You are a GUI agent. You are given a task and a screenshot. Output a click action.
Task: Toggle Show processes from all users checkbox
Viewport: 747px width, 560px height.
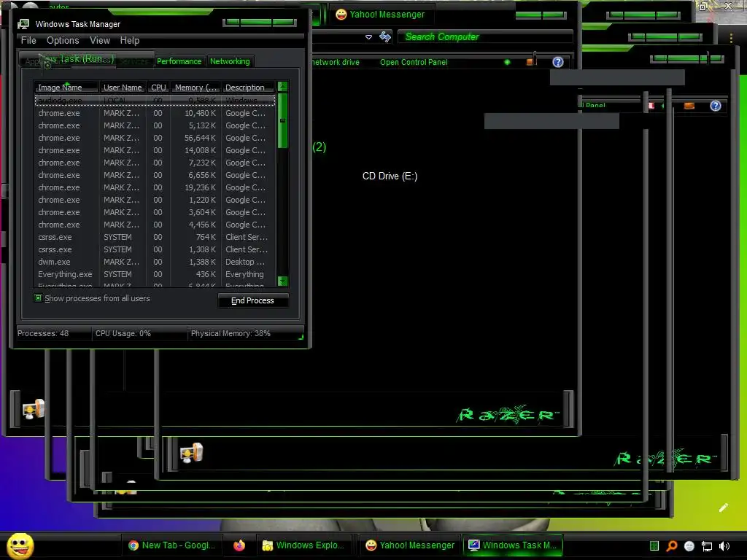[x=39, y=298]
